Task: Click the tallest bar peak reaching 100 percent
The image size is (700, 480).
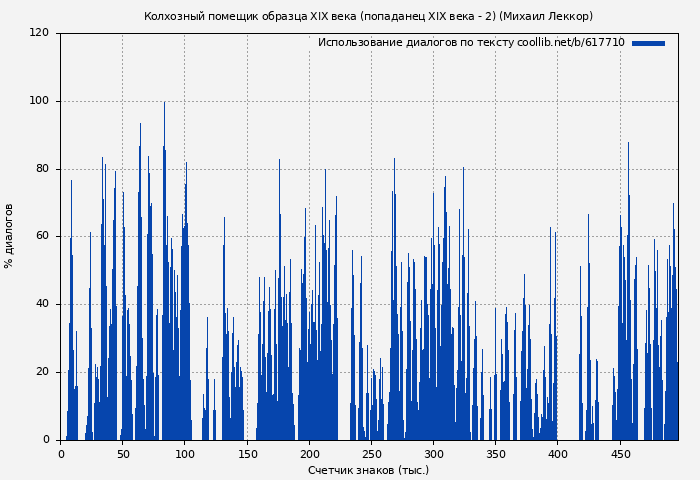Action: coord(164,105)
